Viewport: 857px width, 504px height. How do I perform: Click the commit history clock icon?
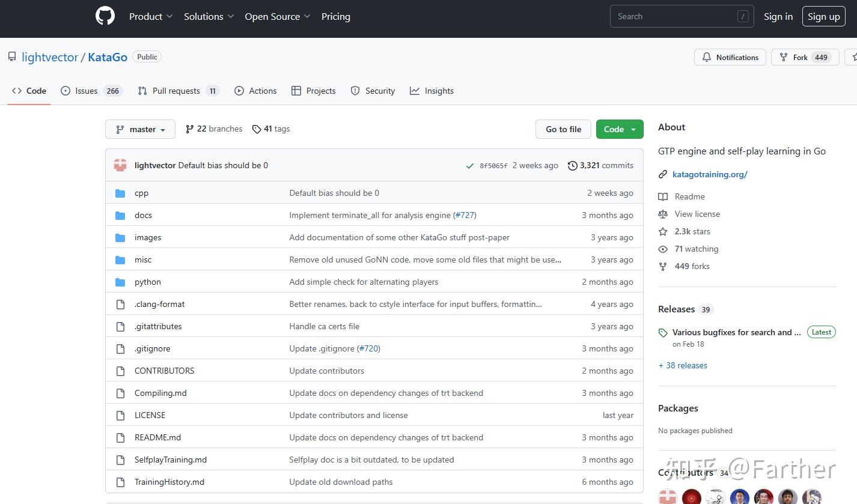tap(572, 166)
